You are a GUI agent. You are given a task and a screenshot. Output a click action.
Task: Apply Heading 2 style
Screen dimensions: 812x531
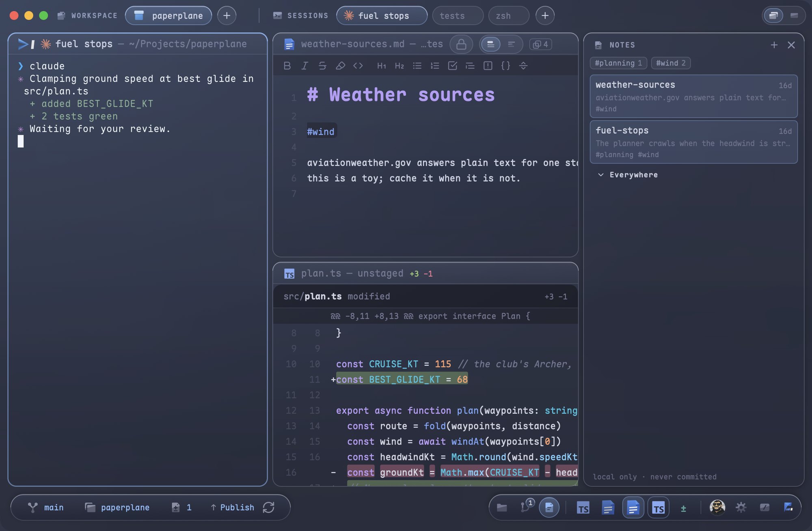tap(400, 66)
